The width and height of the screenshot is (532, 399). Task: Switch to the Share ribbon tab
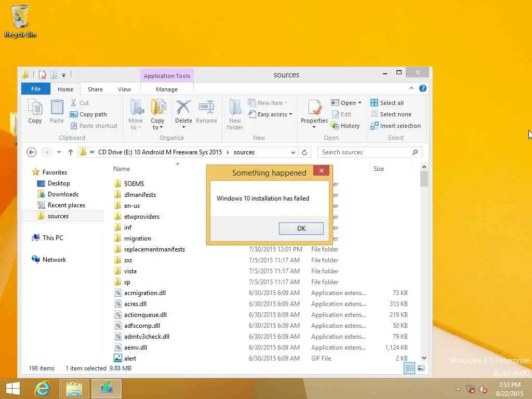[95, 89]
